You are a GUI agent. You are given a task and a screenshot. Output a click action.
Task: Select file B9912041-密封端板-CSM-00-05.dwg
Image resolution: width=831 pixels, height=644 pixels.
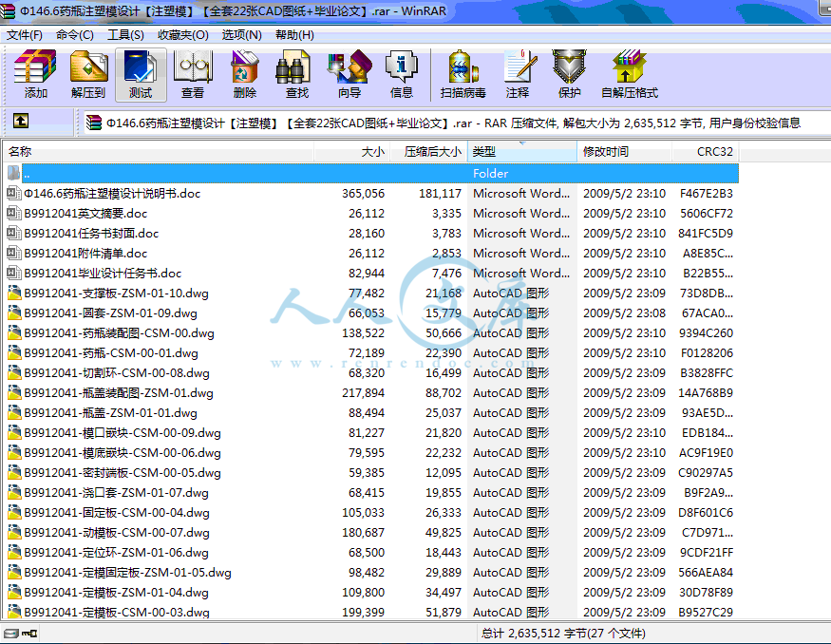(x=123, y=473)
